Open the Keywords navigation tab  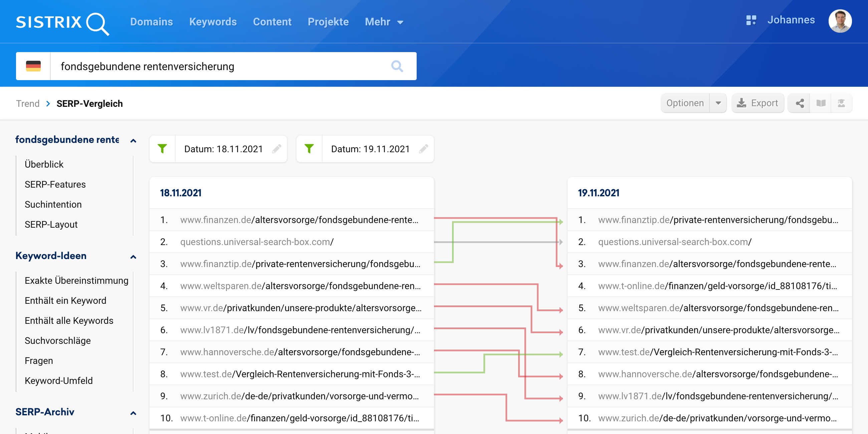(213, 22)
